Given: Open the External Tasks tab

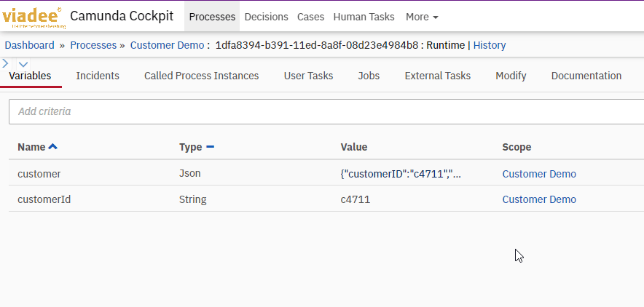Looking at the screenshot, I should tap(437, 76).
